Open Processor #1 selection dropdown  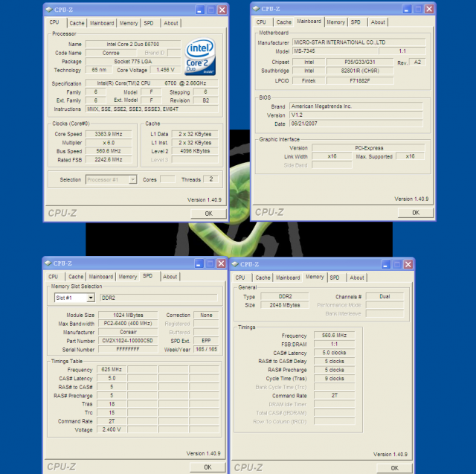pos(132,179)
